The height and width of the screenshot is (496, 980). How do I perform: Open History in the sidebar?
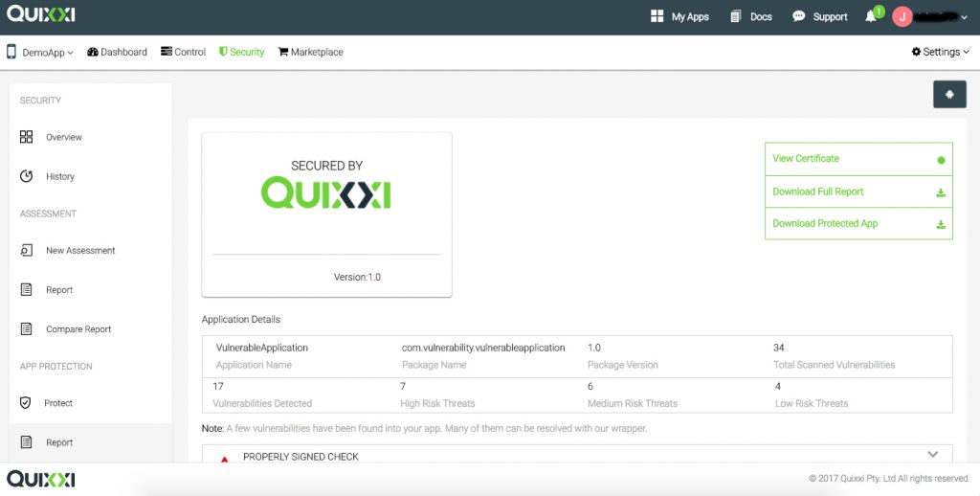[x=60, y=176]
